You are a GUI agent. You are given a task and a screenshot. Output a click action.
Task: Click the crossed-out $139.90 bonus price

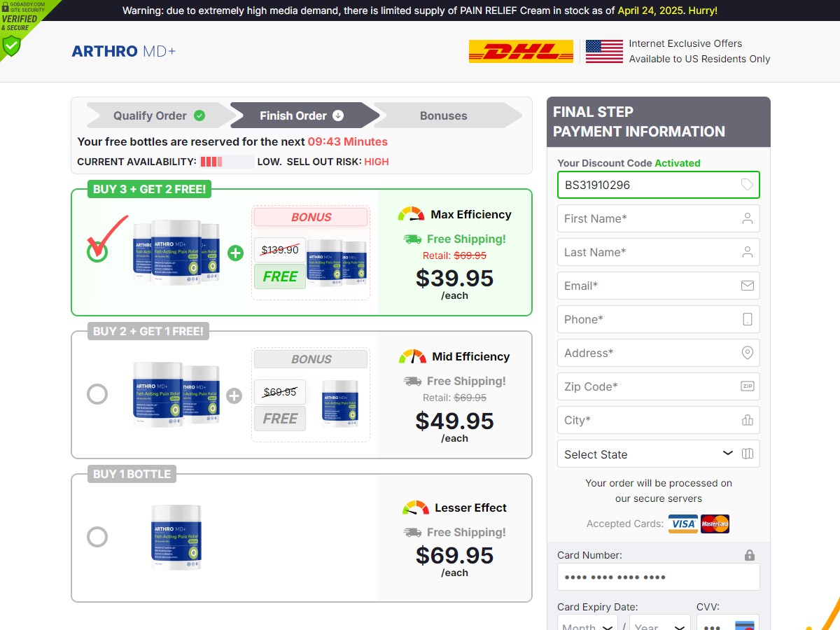[280, 249]
